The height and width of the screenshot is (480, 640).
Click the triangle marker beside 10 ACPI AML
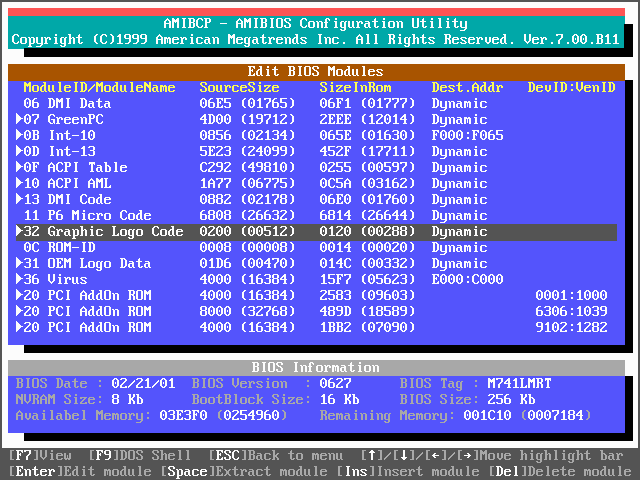point(19,183)
